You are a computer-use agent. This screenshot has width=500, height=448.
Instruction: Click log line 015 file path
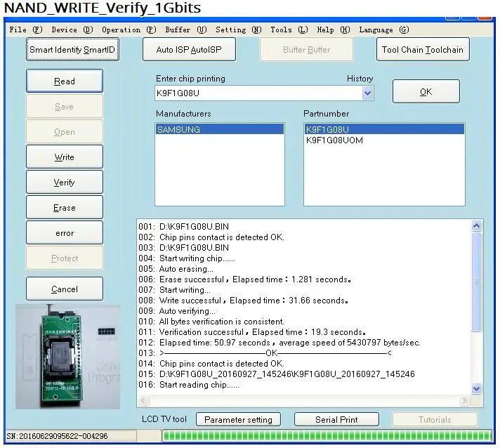(x=277, y=374)
